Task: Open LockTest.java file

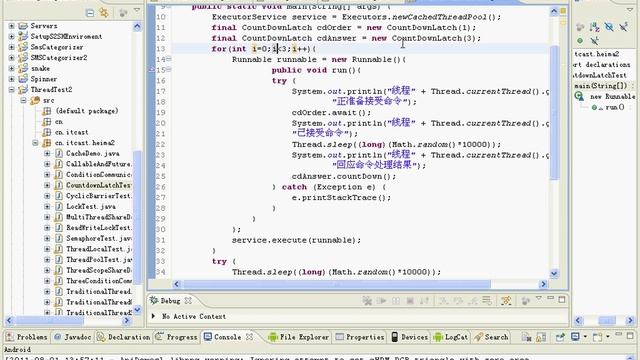Action: click(x=91, y=207)
